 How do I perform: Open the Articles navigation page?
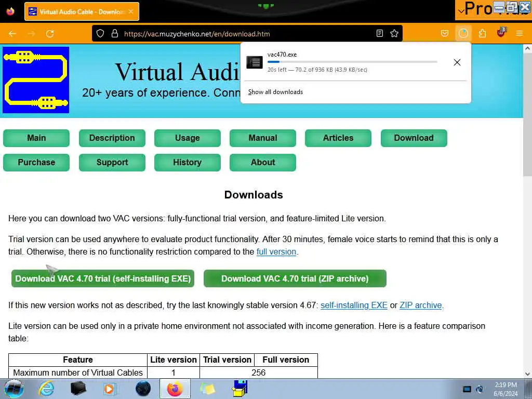click(x=338, y=138)
